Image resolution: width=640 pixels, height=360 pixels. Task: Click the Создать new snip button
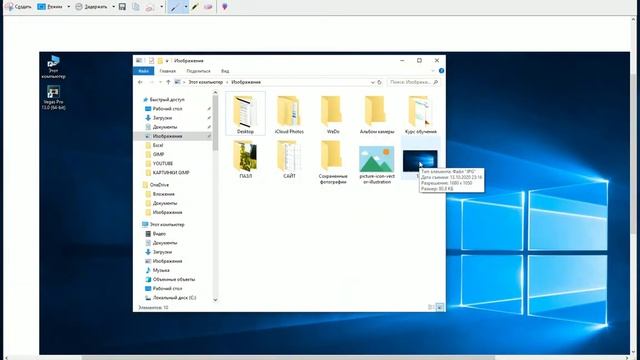point(18,7)
